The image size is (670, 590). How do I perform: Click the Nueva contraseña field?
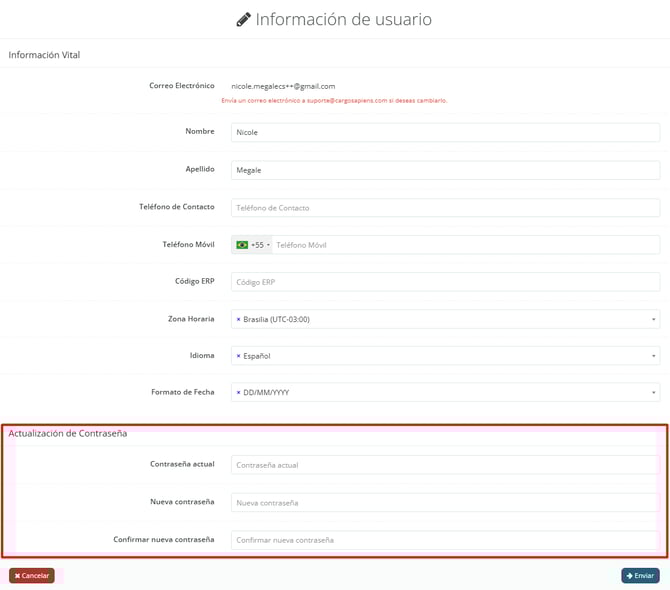pos(445,502)
